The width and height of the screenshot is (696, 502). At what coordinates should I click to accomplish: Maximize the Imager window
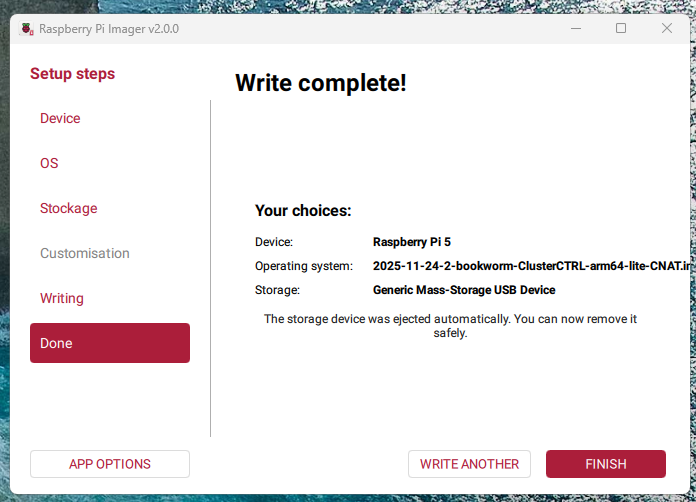coord(621,29)
